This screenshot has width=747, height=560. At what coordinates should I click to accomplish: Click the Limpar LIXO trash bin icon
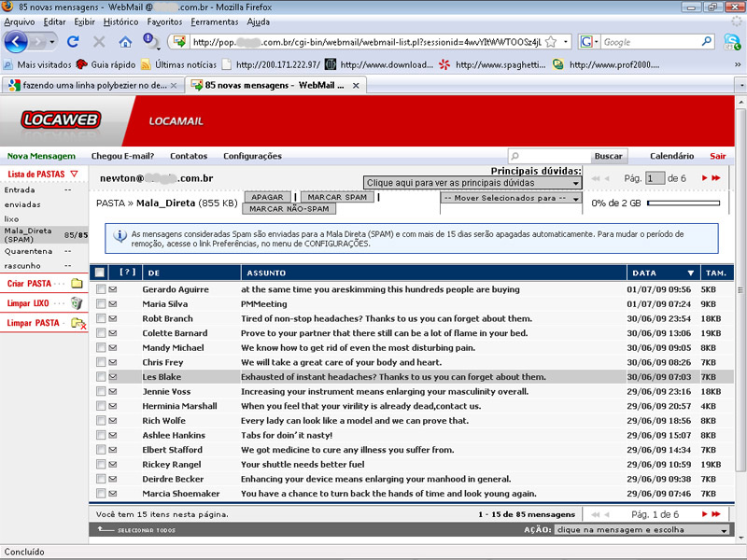point(77,303)
